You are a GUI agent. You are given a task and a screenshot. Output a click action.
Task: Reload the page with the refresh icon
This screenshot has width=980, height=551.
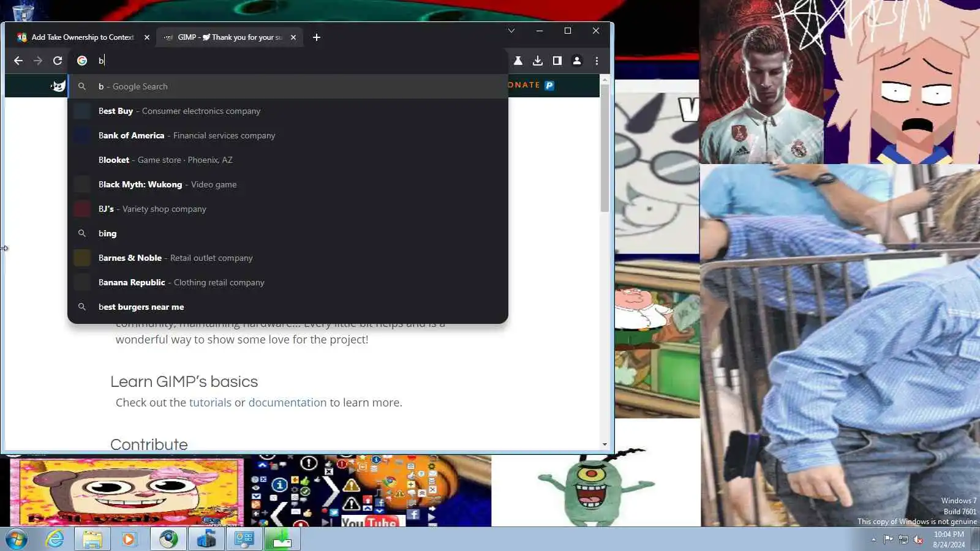tap(58, 61)
